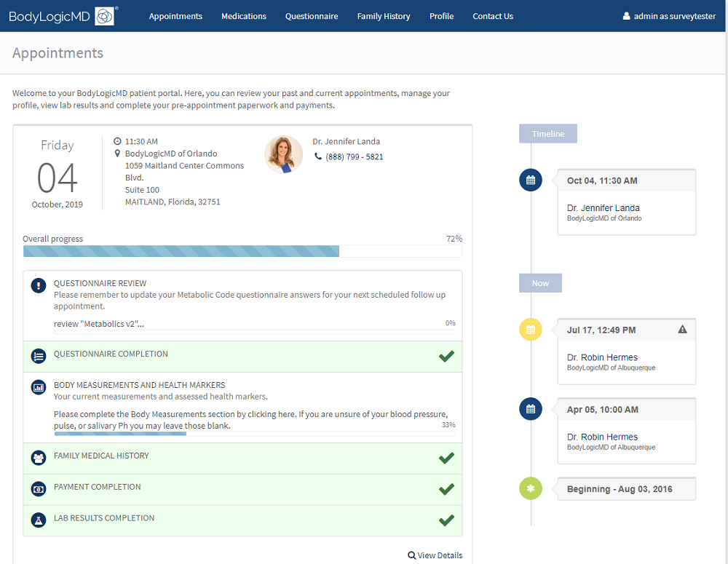Click the Questionnaire Review exclamation icon
The width and height of the screenshot is (728, 564).
coord(39,285)
